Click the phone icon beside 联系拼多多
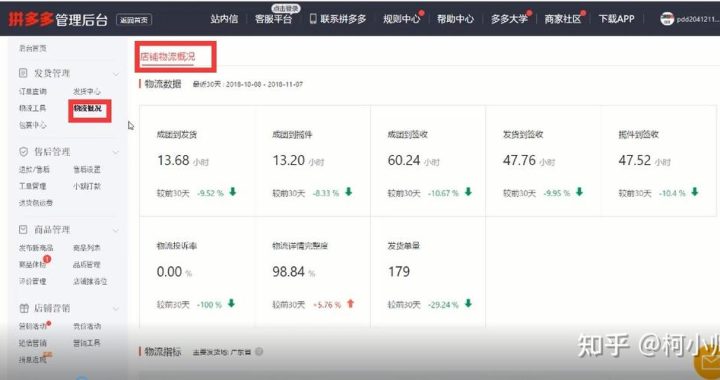The image size is (720, 380). click(x=313, y=19)
